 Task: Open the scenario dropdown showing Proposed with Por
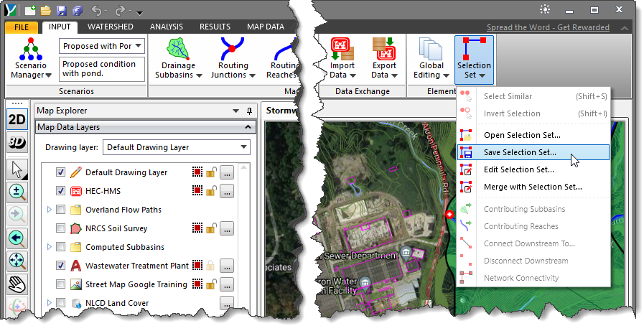(x=102, y=46)
